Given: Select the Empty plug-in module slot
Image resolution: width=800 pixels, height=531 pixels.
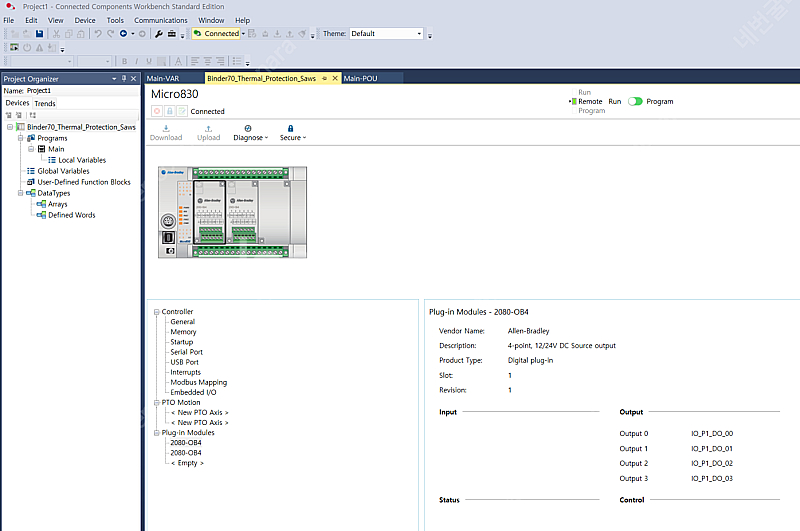Looking at the screenshot, I should click(x=187, y=463).
